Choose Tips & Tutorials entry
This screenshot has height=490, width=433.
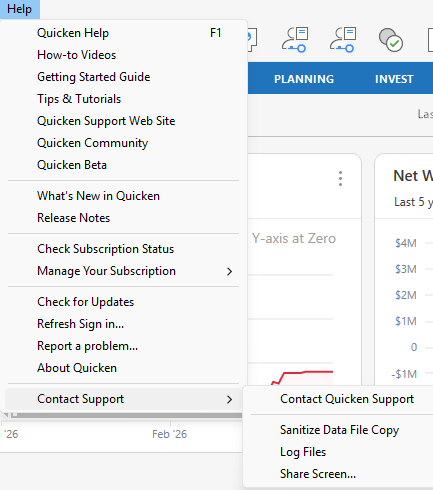(123, 99)
